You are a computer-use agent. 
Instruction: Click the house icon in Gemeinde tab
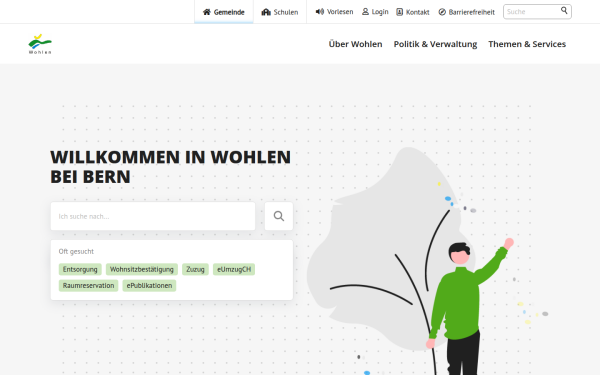click(x=207, y=12)
